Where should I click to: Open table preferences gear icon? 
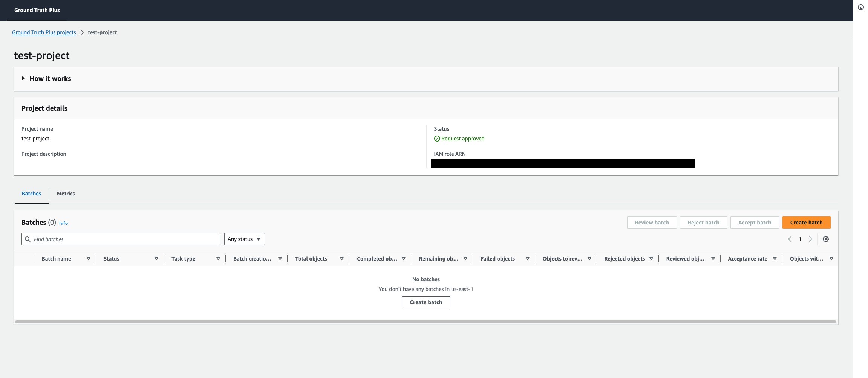pyautogui.click(x=826, y=239)
